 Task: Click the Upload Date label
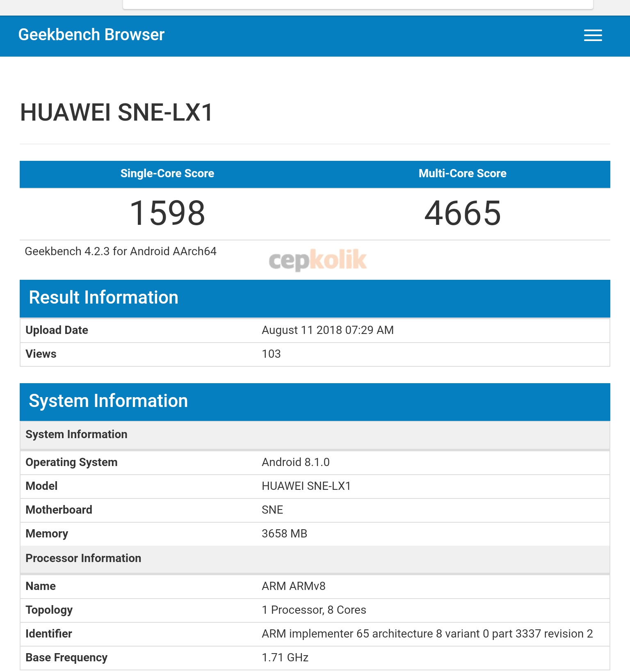click(x=57, y=330)
